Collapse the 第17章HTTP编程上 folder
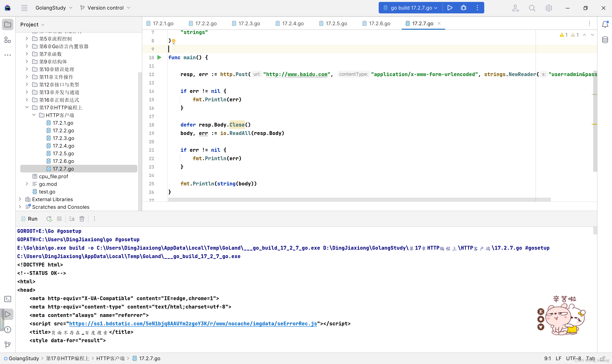612x364 pixels. (x=27, y=107)
